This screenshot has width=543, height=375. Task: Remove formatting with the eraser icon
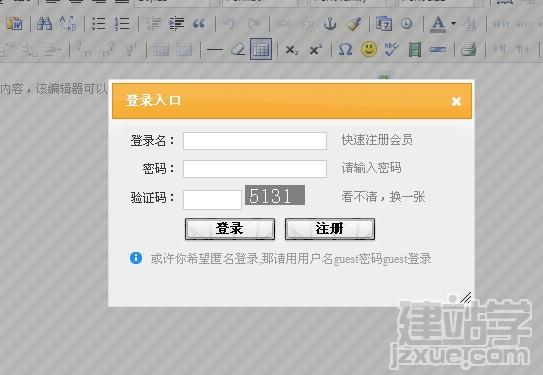(x=238, y=50)
